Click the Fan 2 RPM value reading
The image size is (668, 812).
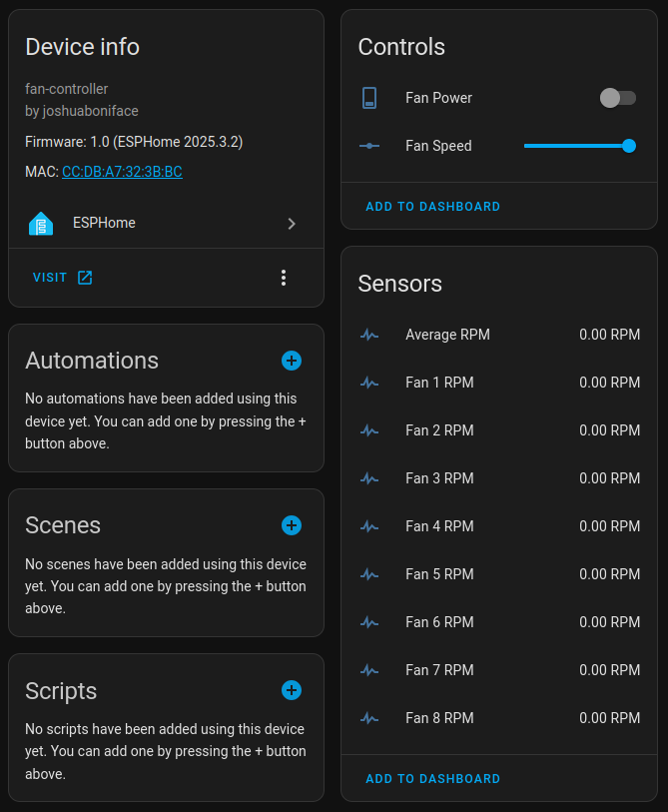pyautogui.click(x=609, y=430)
